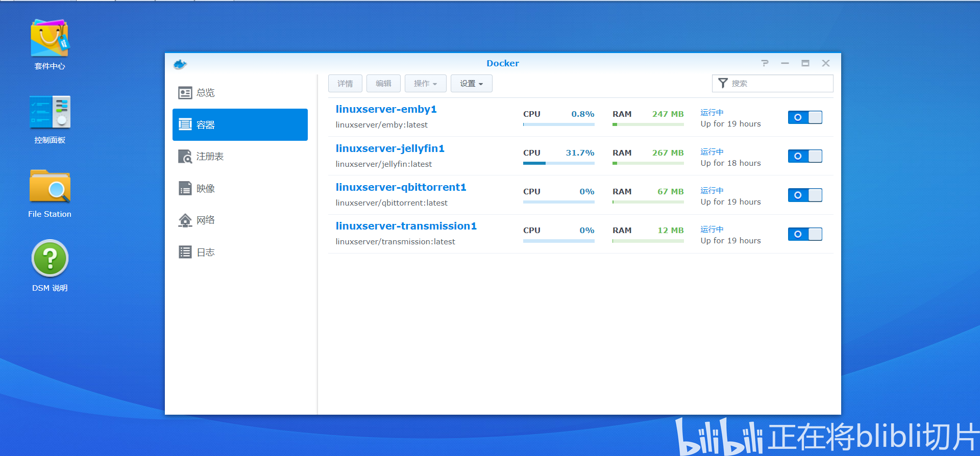Image resolution: width=980 pixels, height=456 pixels.
Task: Click the linuxserver/transmission:latest image text
Action: [x=395, y=242]
